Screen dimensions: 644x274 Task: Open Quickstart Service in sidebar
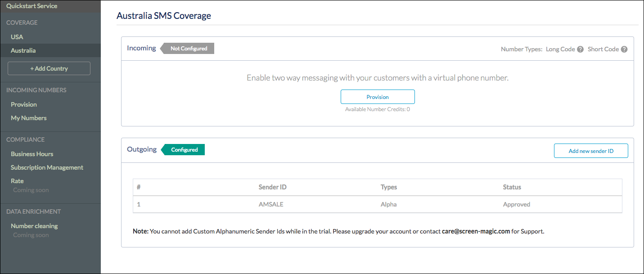[32, 6]
